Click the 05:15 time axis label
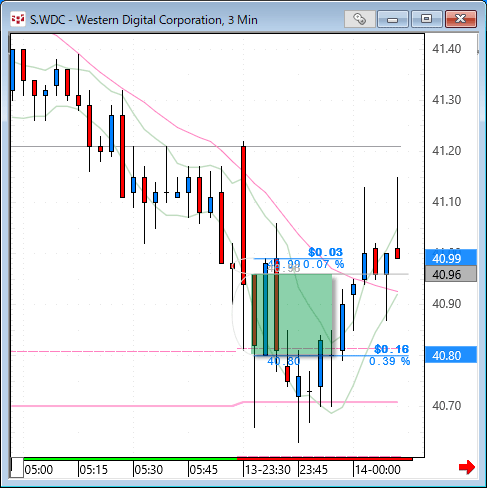Viewport: 487px width, 488px height. (94, 470)
